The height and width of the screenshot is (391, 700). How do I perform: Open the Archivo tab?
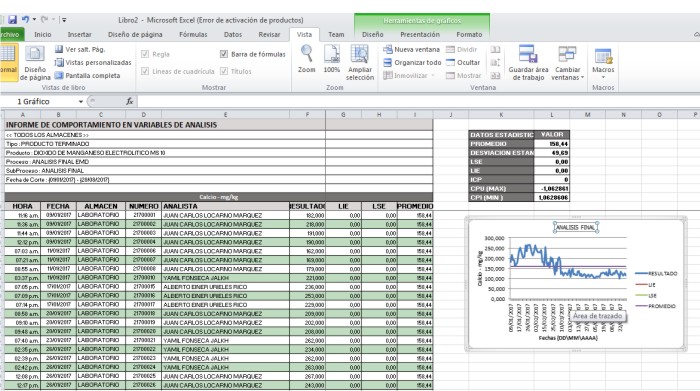(x=10, y=34)
